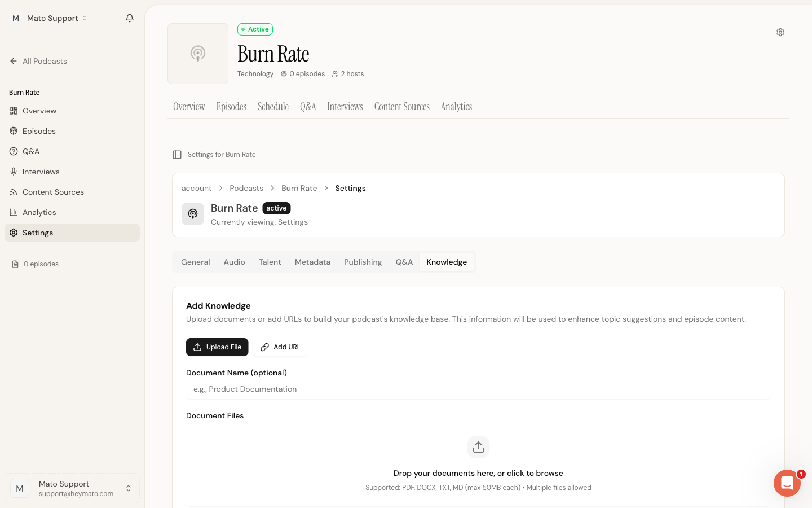Click the 0 episodes sidebar entry
The width and height of the screenshot is (812, 508).
[36, 264]
